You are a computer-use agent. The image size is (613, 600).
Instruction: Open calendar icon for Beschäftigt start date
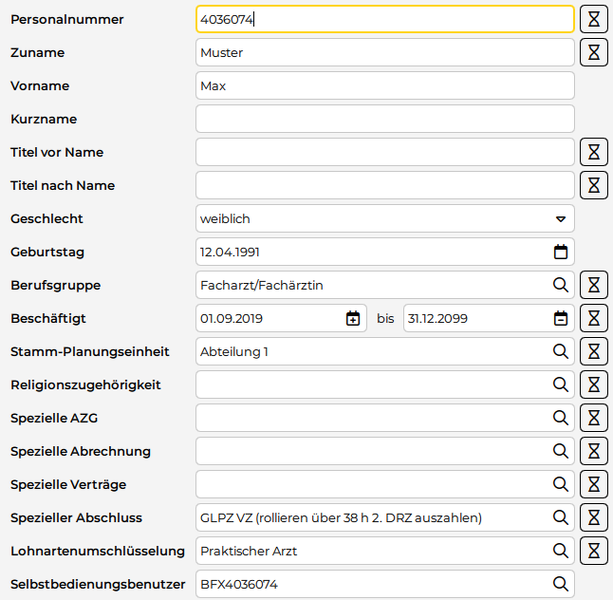tap(353, 319)
